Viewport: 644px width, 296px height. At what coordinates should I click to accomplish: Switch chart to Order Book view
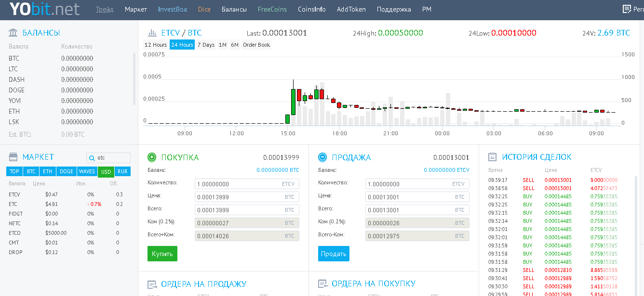256,45
